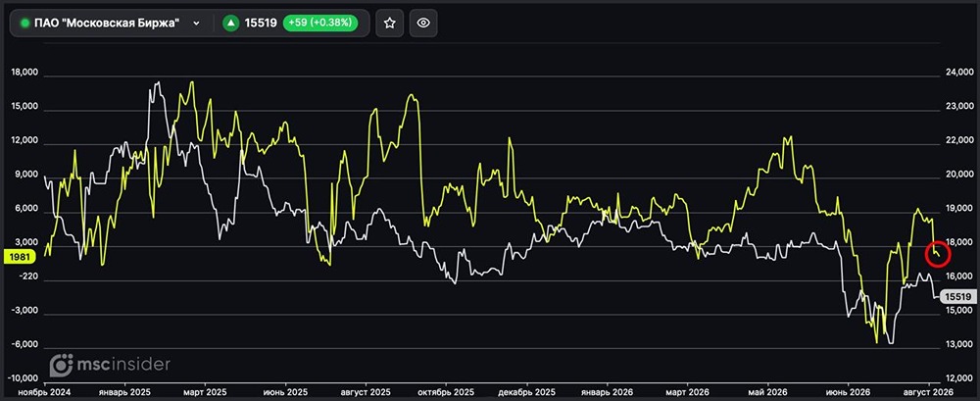
Task: Click the октябрь 2025 axis label
Action: pyautogui.click(x=446, y=391)
